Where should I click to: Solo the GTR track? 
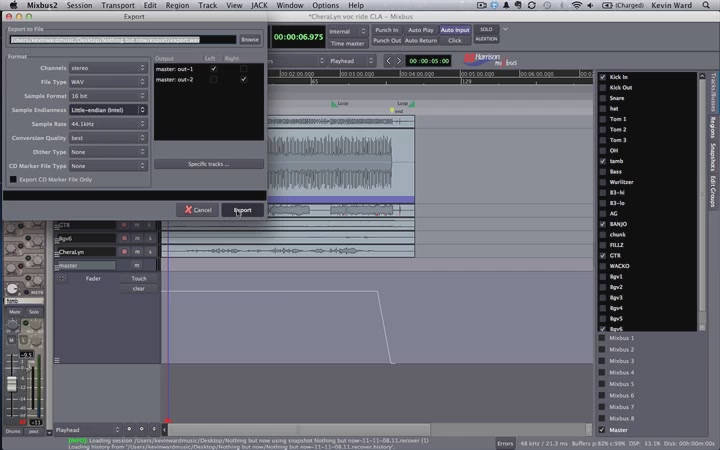click(150, 225)
